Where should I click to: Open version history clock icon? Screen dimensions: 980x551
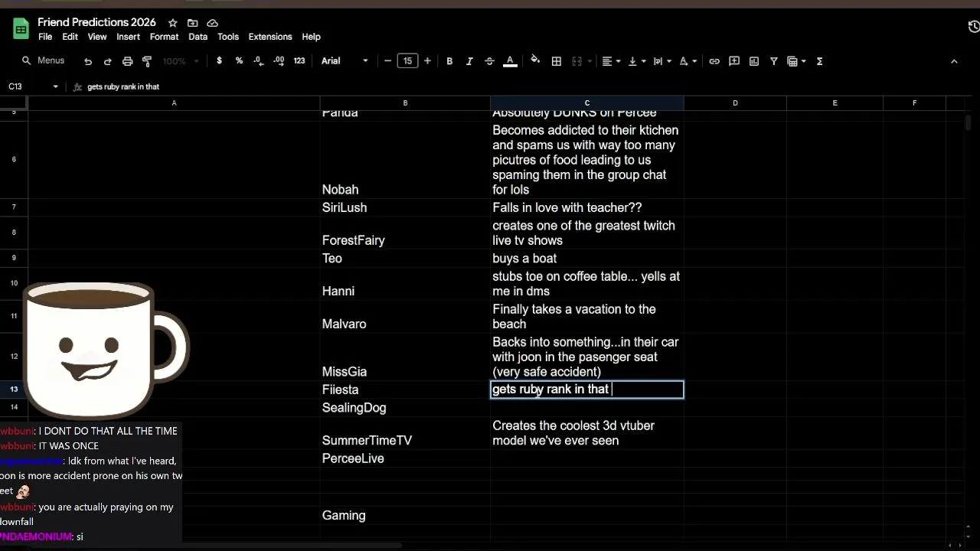pos(974,27)
